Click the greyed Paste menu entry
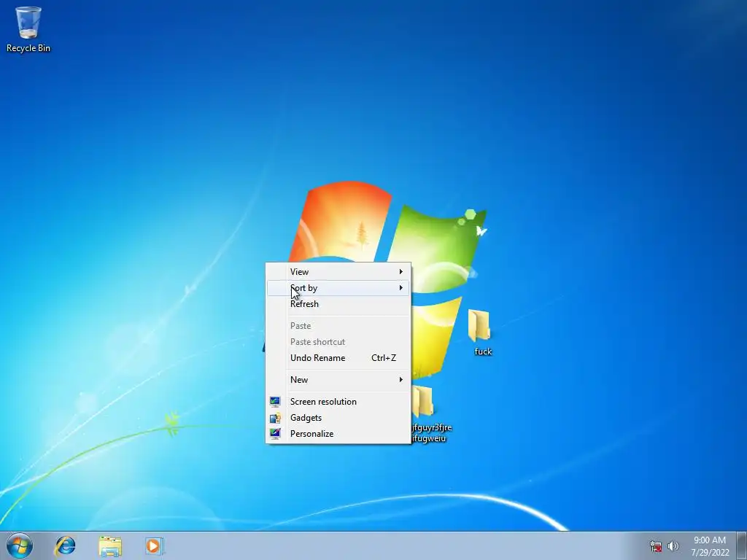Image resolution: width=747 pixels, height=560 pixels. click(338, 326)
